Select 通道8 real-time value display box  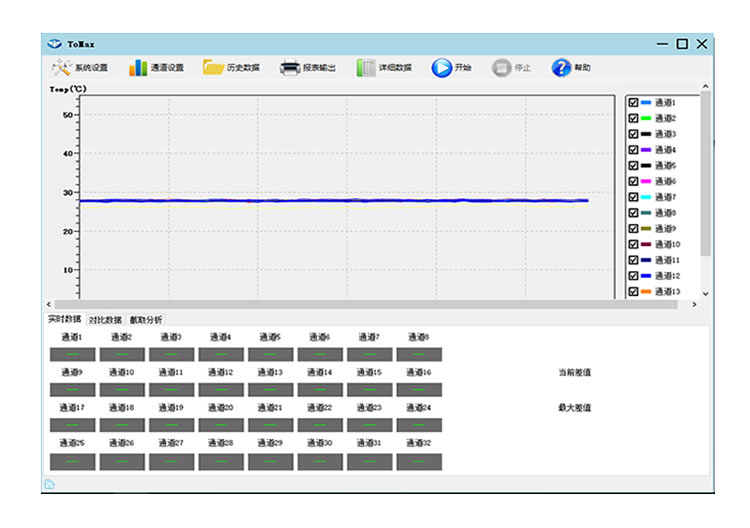click(419, 354)
